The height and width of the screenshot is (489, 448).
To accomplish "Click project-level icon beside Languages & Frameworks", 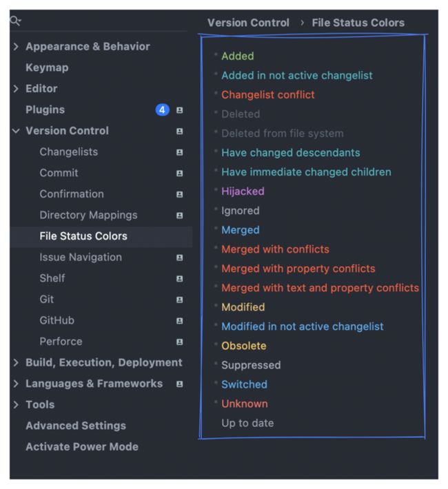I will point(179,384).
